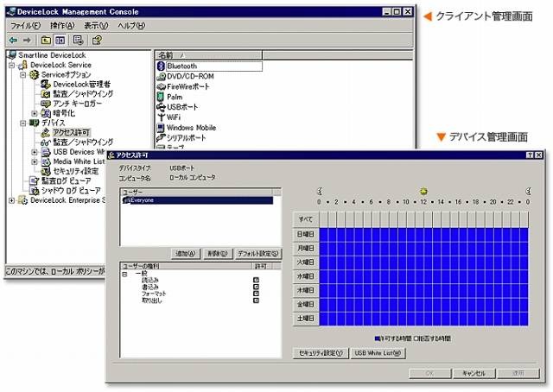Viewport: 553px width, 392px height.
Task: Toggle the 取り出し permission checkbox
Action: (x=256, y=300)
